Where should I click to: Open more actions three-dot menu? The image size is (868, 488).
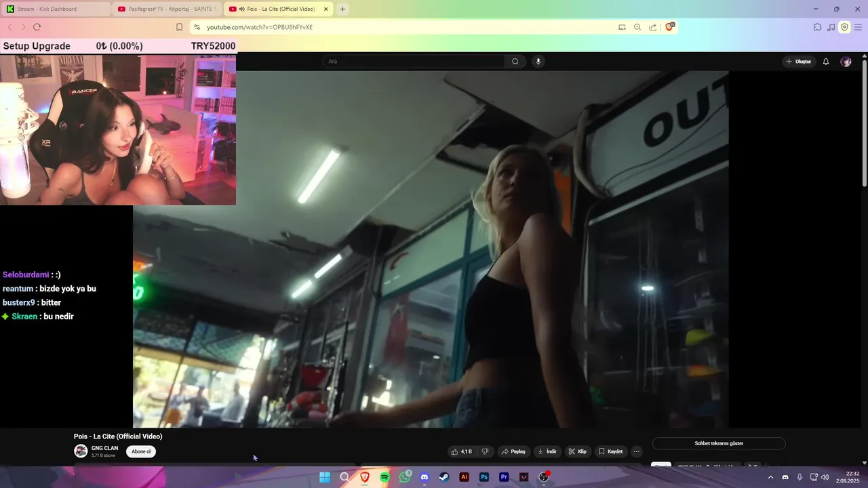click(x=636, y=451)
